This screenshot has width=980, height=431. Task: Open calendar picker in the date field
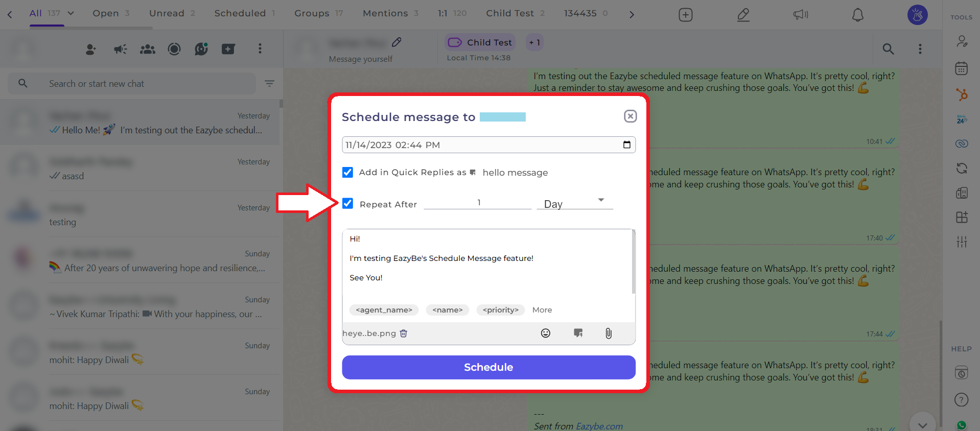(x=626, y=145)
